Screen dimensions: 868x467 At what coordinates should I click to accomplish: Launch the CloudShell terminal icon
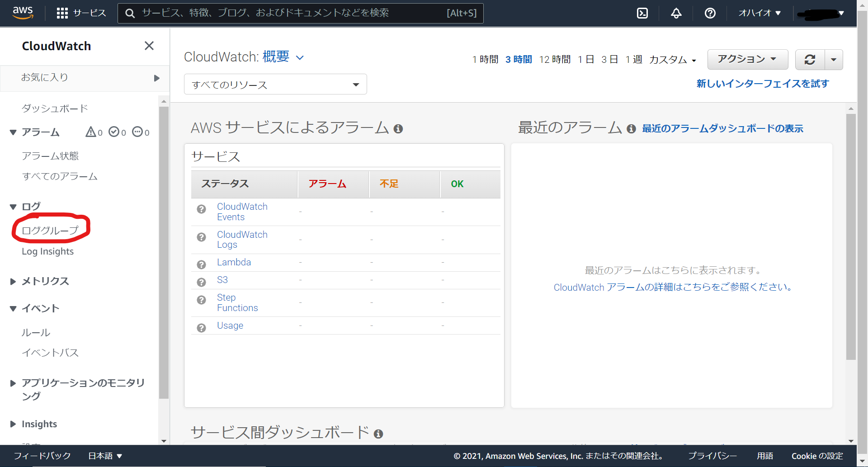642,13
